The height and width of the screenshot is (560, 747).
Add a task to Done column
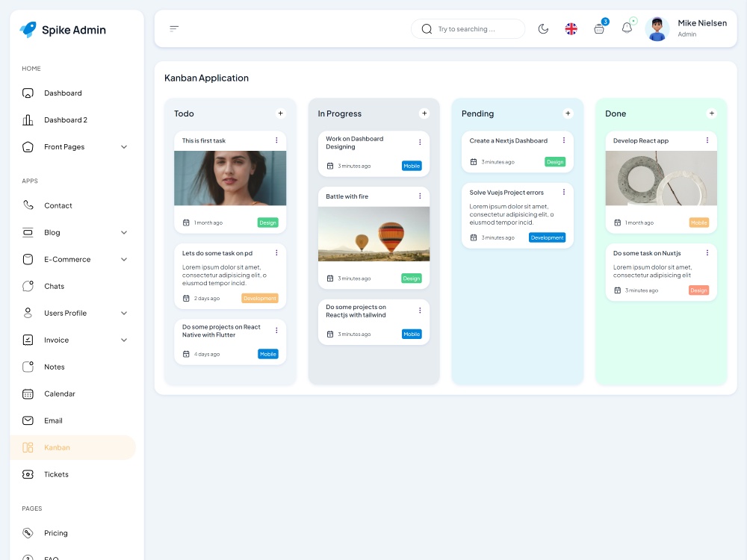[712, 113]
